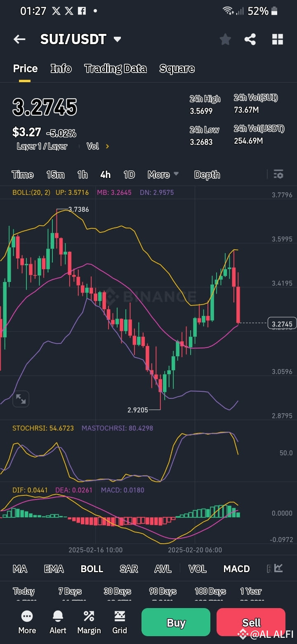The width and height of the screenshot is (297, 644).
Task: Show the Depth chart
Action: tap(207, 175)
